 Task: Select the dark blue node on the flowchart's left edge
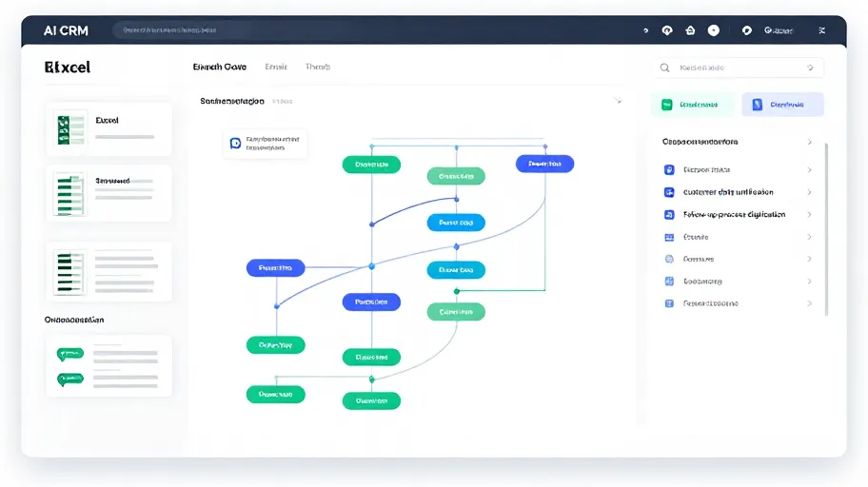(x=276, y=268)
